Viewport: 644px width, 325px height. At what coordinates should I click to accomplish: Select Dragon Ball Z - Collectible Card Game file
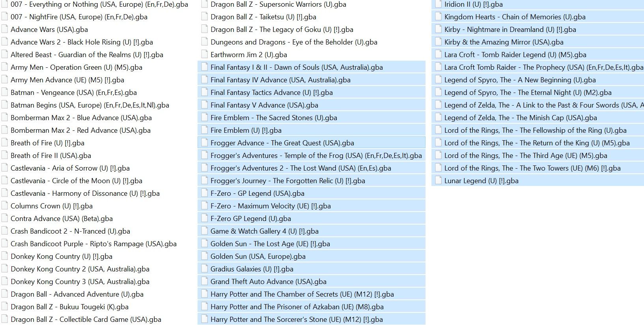pos(86,319)
